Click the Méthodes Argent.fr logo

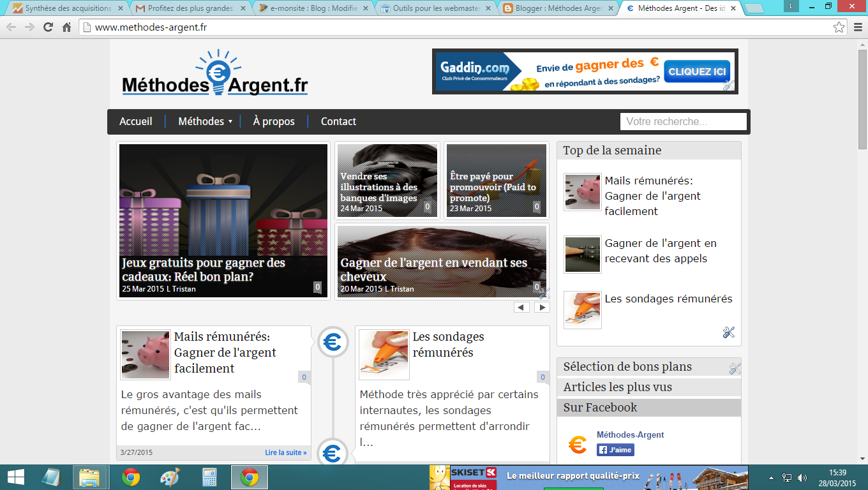[x=215, y=73]
